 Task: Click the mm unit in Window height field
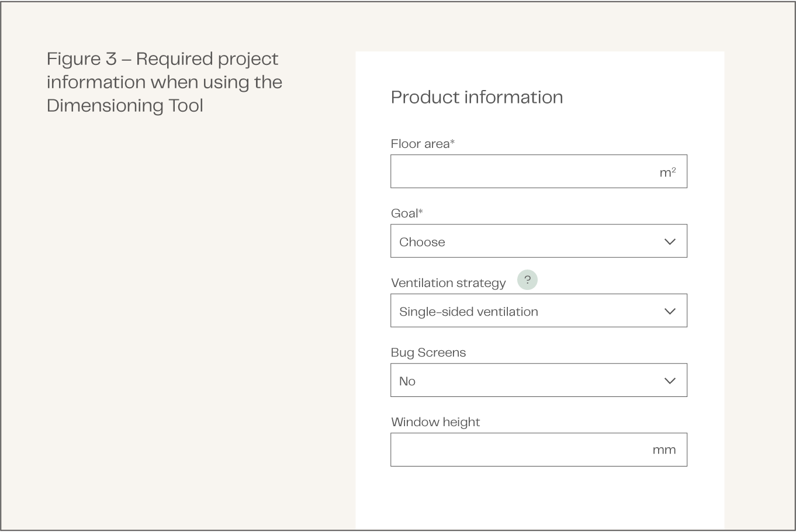(x=664, y=450)
